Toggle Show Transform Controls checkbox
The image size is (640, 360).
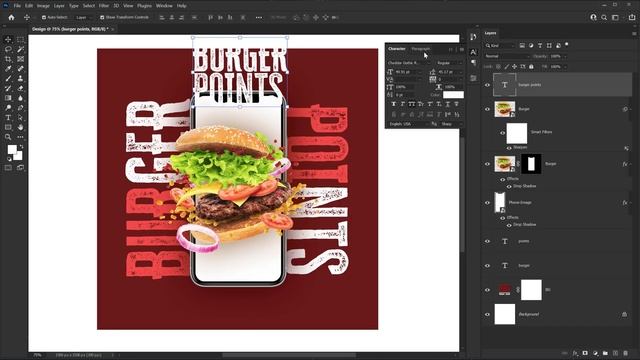(102, 18)
